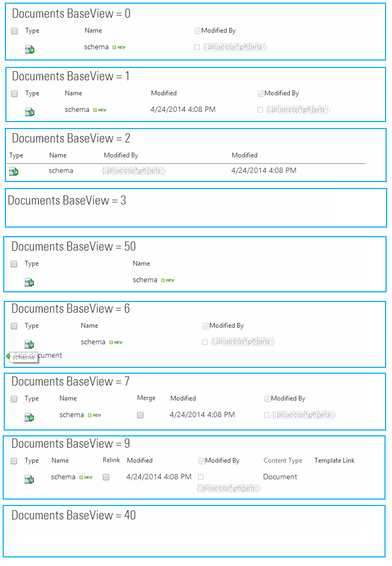Open schema document in BaseView = 6
The height and width of the screenshot is (566, 392).
tap(93, 342)
